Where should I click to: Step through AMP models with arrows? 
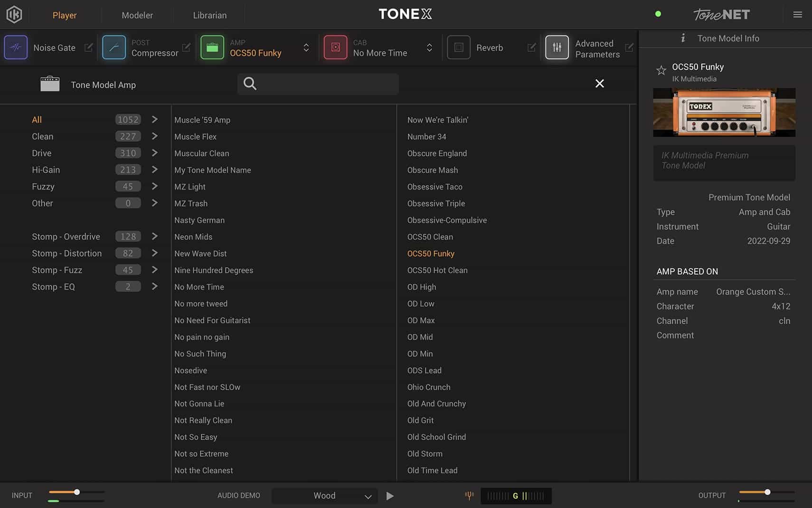coord(306,48)
